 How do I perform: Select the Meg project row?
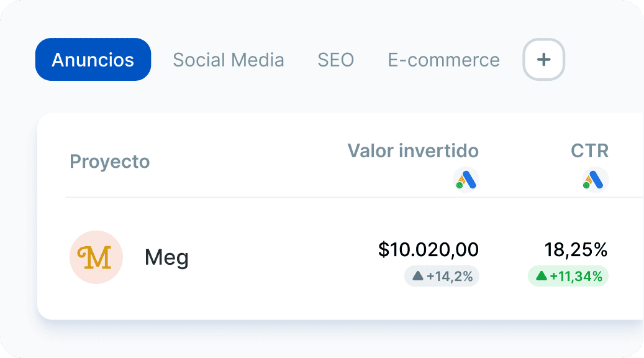click(x=340, y=258)
